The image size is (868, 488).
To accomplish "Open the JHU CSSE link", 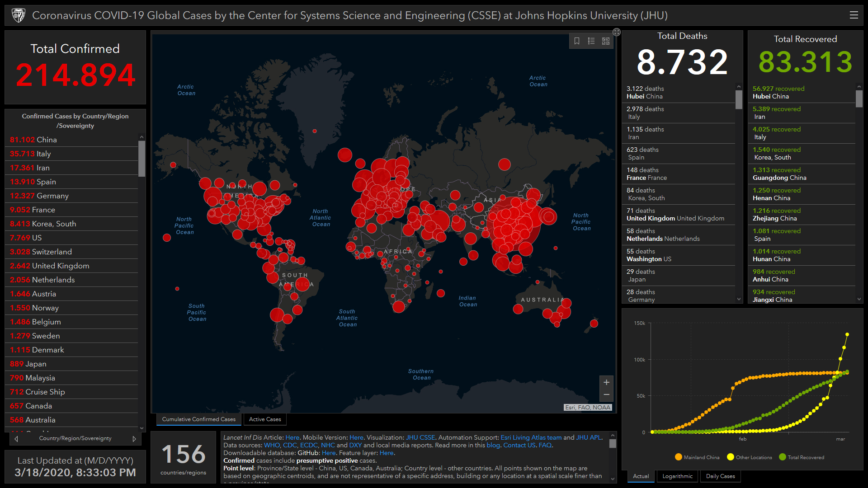I will click(x=420, y=437).
